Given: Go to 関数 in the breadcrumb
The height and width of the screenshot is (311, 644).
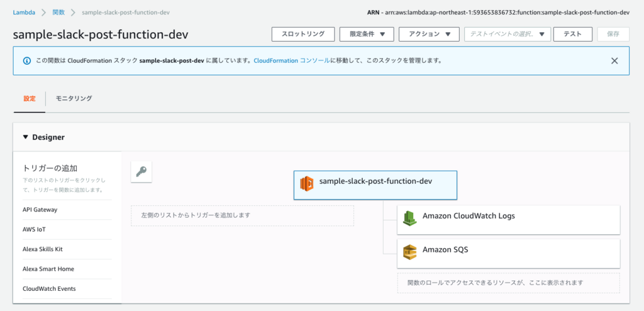Looking at the screenshot, I should (58, 13).
